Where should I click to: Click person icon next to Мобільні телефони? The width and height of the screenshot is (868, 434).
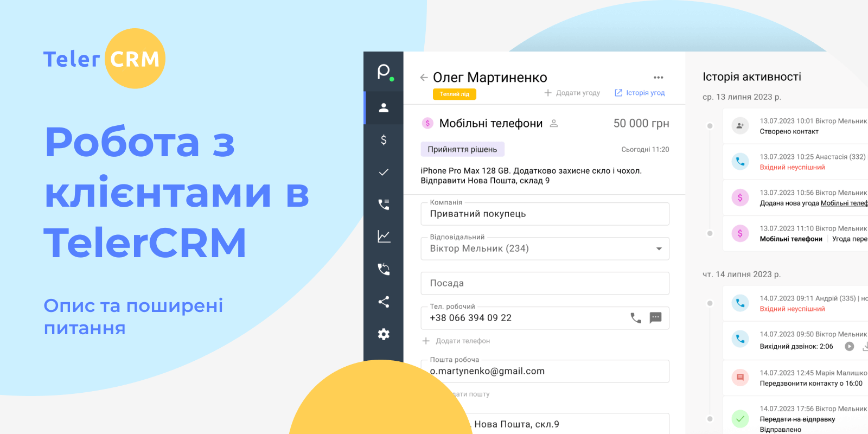coord(554,124)
